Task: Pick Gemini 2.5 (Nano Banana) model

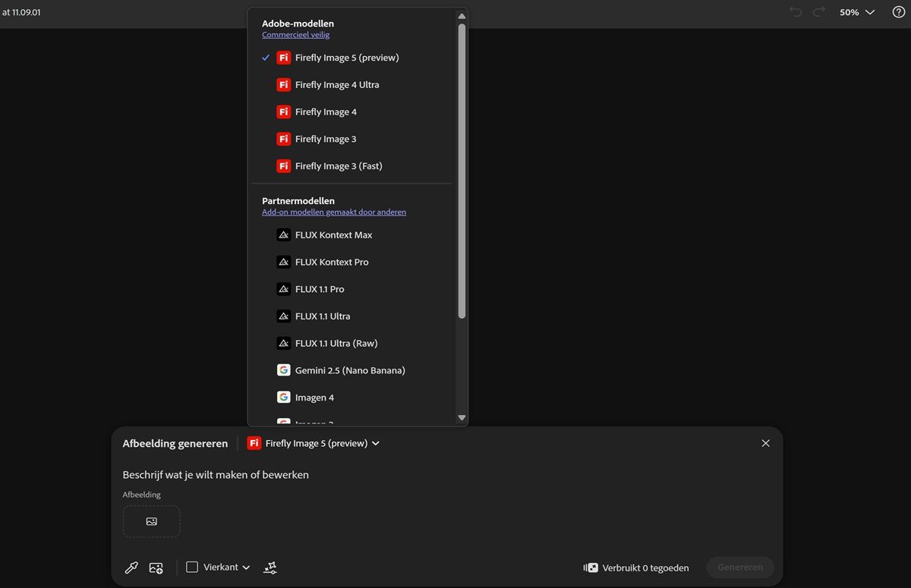Action: (x=349, y=370)
